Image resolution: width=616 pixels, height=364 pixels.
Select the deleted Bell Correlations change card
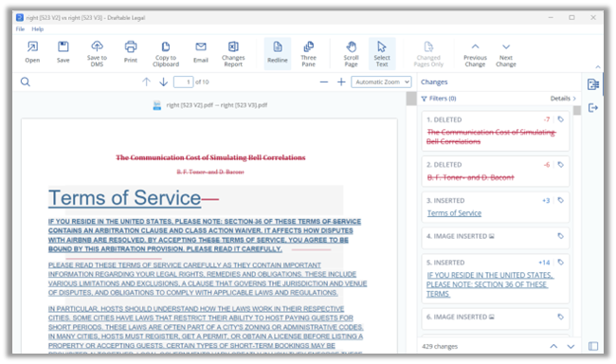coord(495,132)
